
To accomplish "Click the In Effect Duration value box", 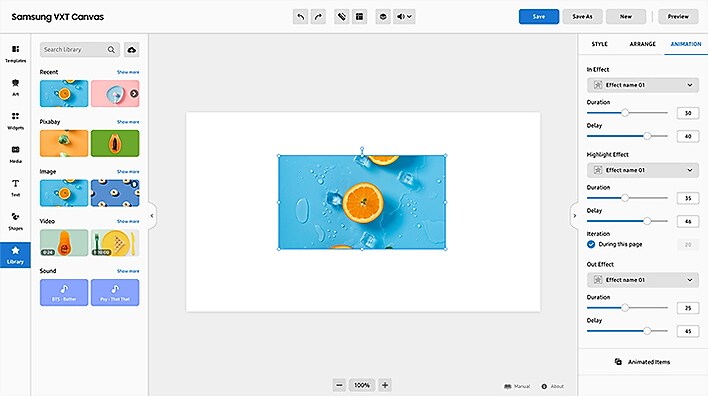I will pyautogui.click(x=688, y=113).
